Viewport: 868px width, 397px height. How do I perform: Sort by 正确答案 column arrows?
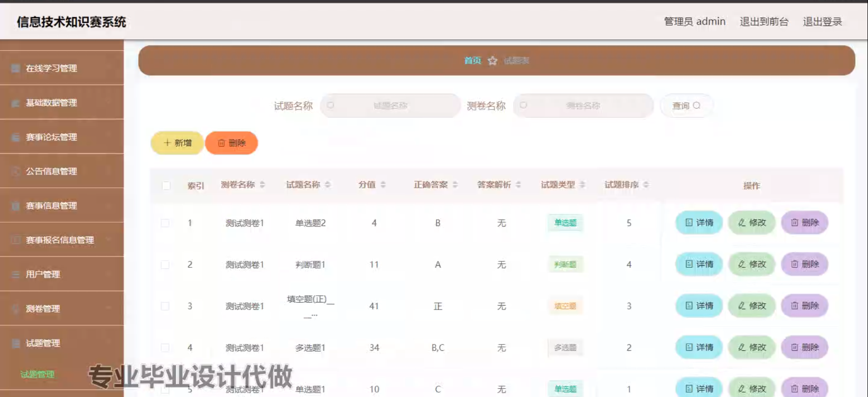(x=455, y=185)
